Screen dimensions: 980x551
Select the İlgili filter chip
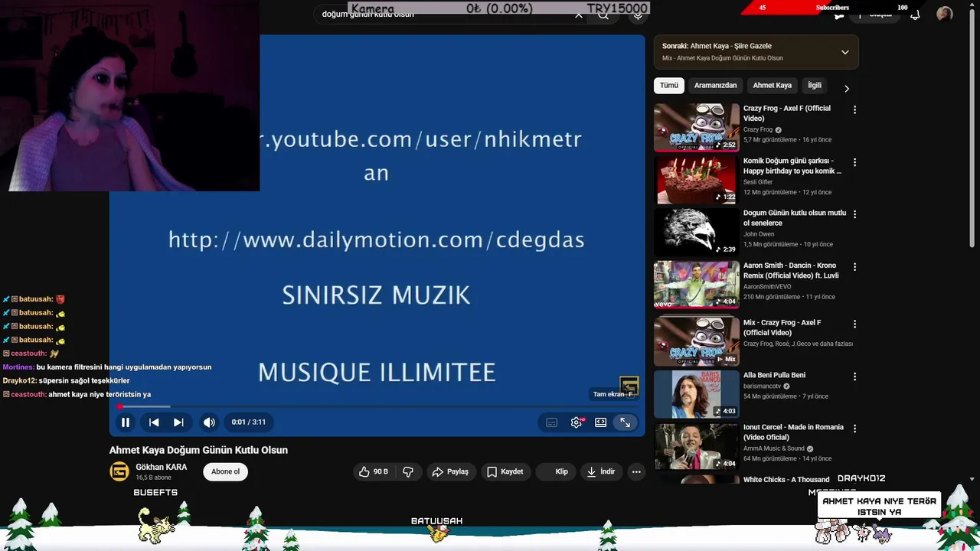(815, 85)
